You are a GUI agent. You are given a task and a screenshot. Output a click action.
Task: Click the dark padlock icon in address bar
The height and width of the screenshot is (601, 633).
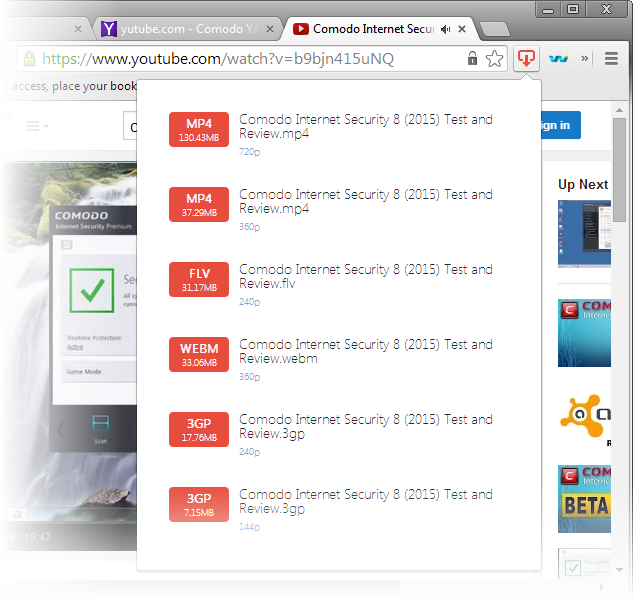pyautogui.click(x=472, y=59)
